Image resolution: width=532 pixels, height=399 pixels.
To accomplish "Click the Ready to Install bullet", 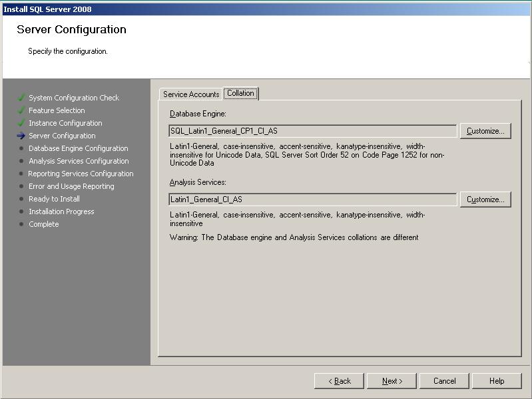I will 21,199.
